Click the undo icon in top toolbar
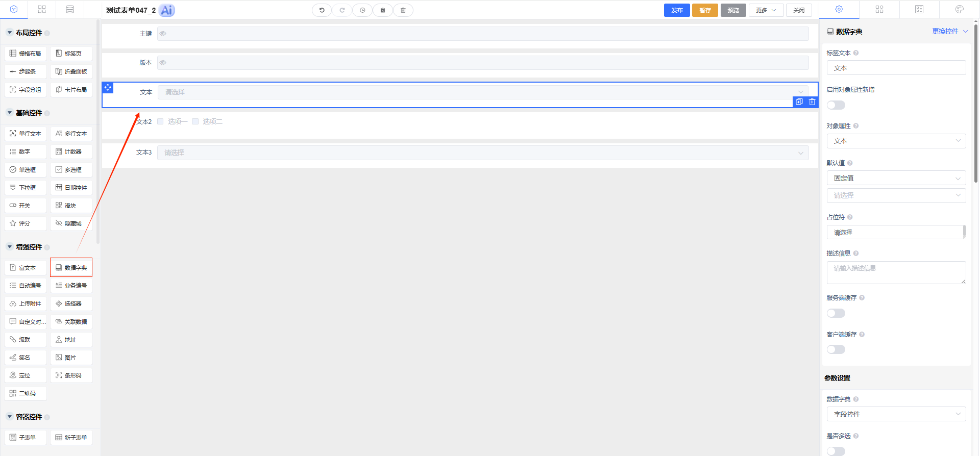The width and height of the screenshot is (980, 456). click(x=322, y=10)
